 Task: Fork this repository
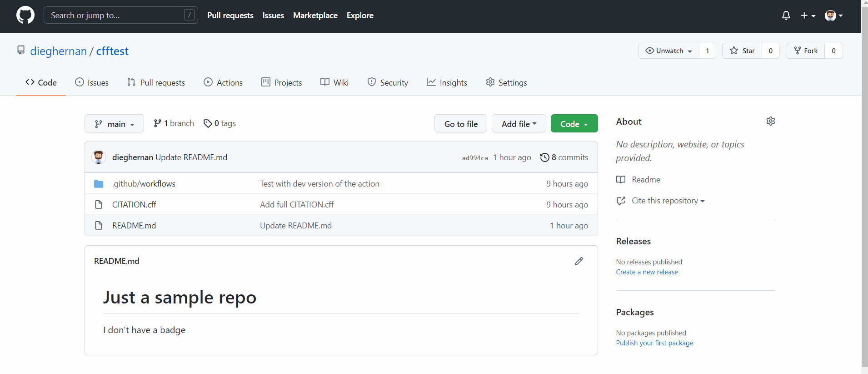pyautogui.click(x=805, y=51)
